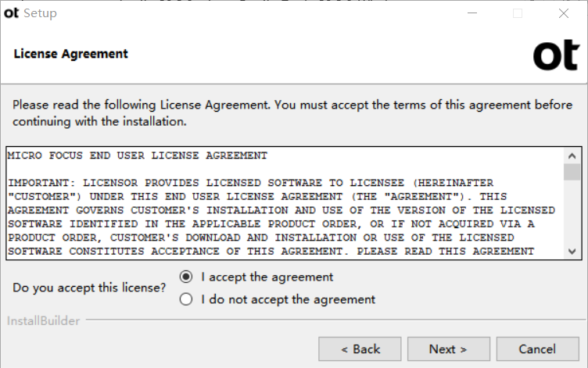The width and height of the screenshot is (588, 368).
Task: Go back with the < Back button
Action: tap(360, 349)
